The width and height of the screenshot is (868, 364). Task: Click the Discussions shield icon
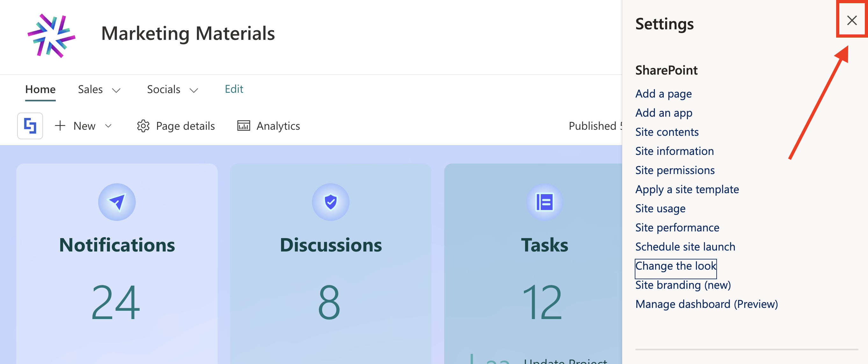pyautogui.click(x=330, y=202)
